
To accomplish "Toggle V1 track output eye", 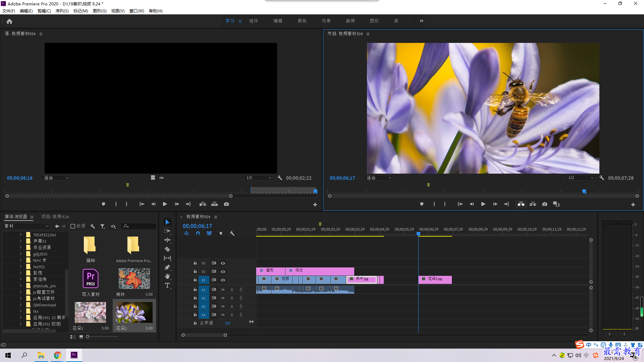I will point(223,280).
